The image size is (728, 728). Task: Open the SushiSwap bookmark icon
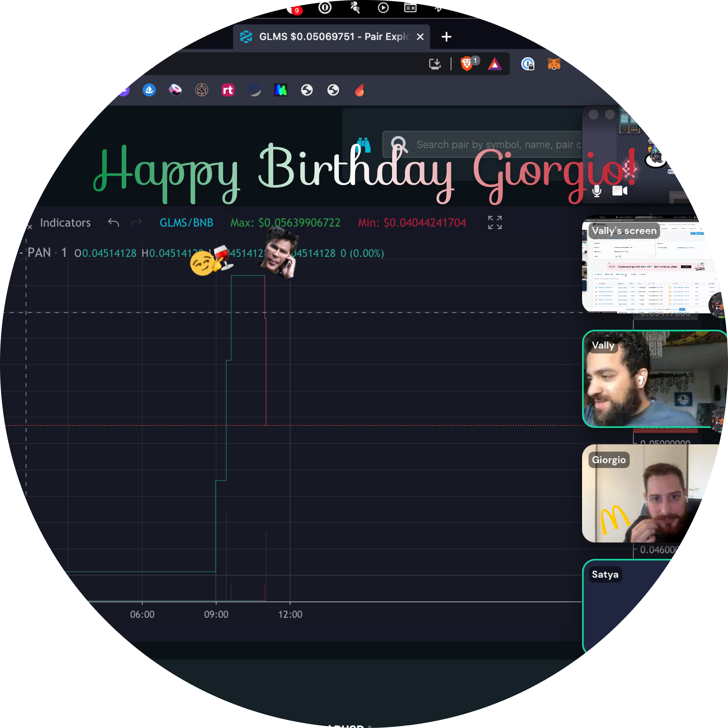[174, 90]
